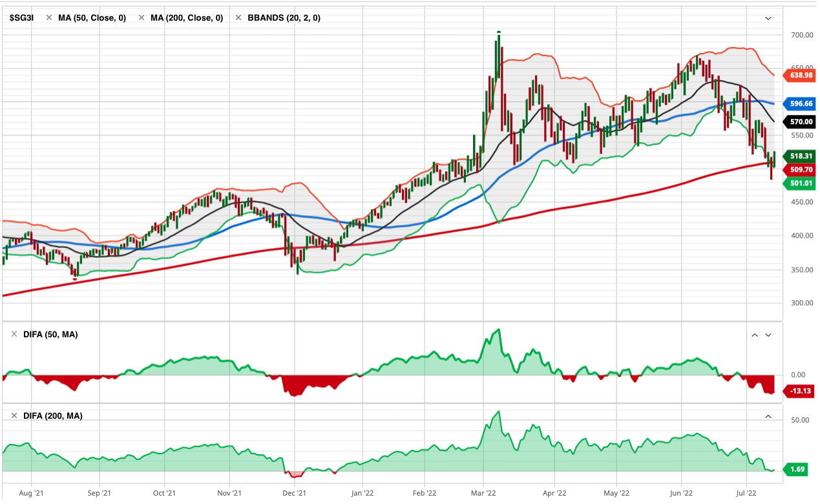Move DIFA (50, MA) panel up

tap(754, 335)
